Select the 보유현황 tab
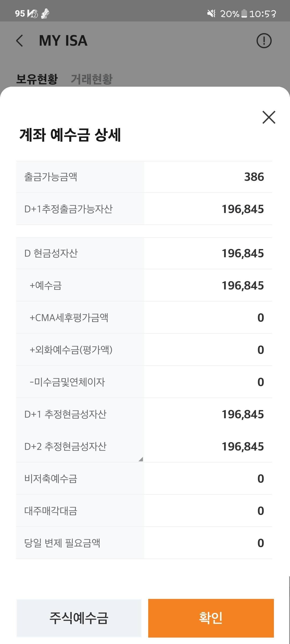Image resolution: width=290 pixels, height=644 pixels. (37, 79)
